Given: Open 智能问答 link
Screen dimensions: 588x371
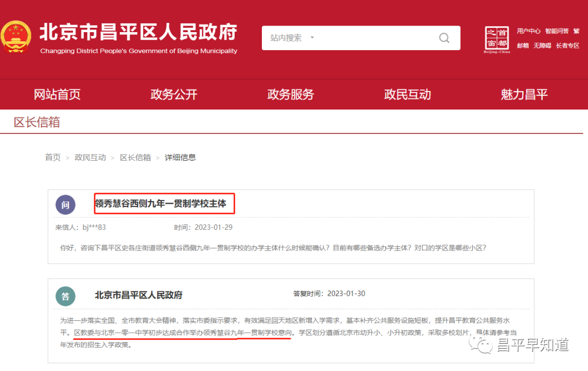Looking at the screenshot, I should tap(557, 31).
